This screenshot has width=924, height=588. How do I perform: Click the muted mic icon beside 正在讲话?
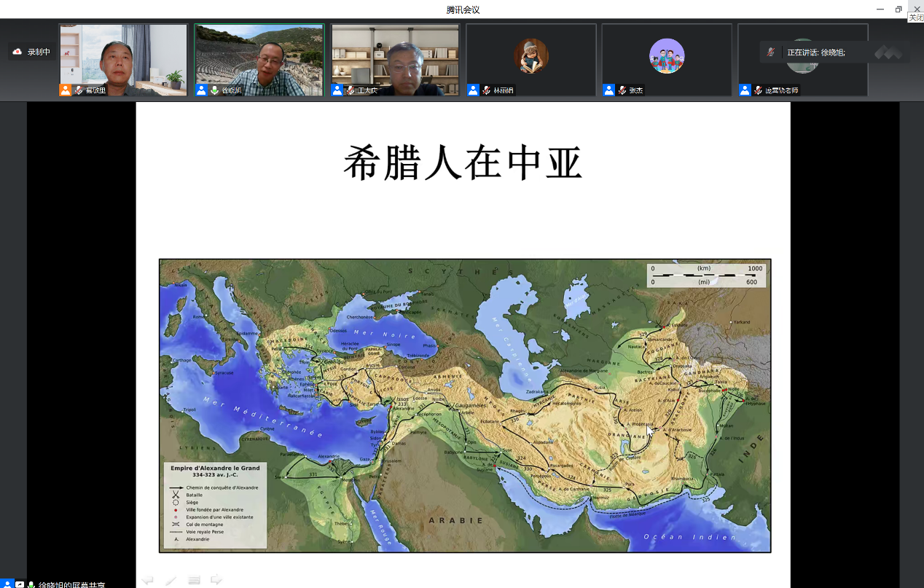[x=771, y=52]
